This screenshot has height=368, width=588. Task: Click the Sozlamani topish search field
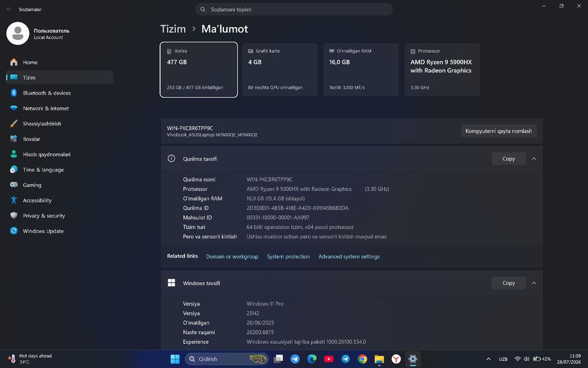pyautogui.click(x=294, y=9)
